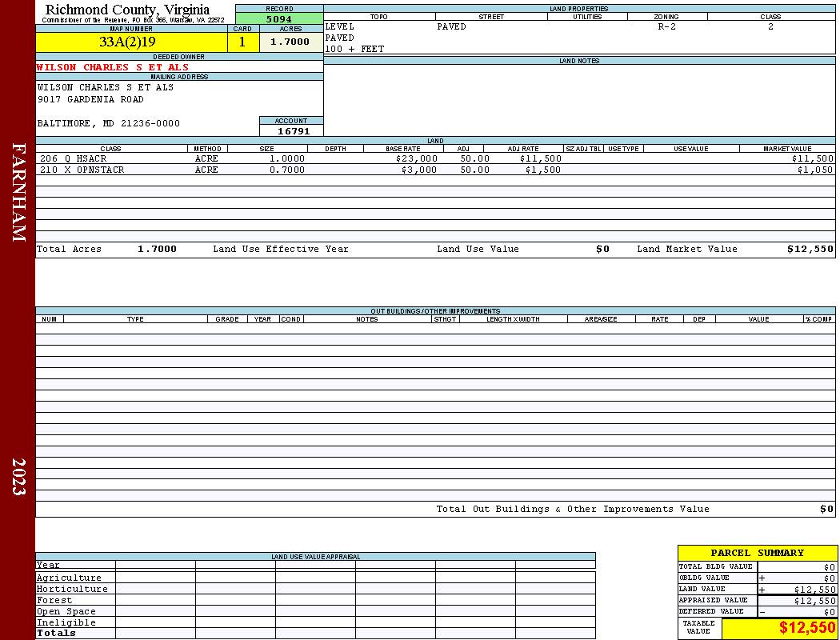Click land class 210 X OPNSTACR
The width and height of the screenshot is (840, 640).
(x=82, y=170)
